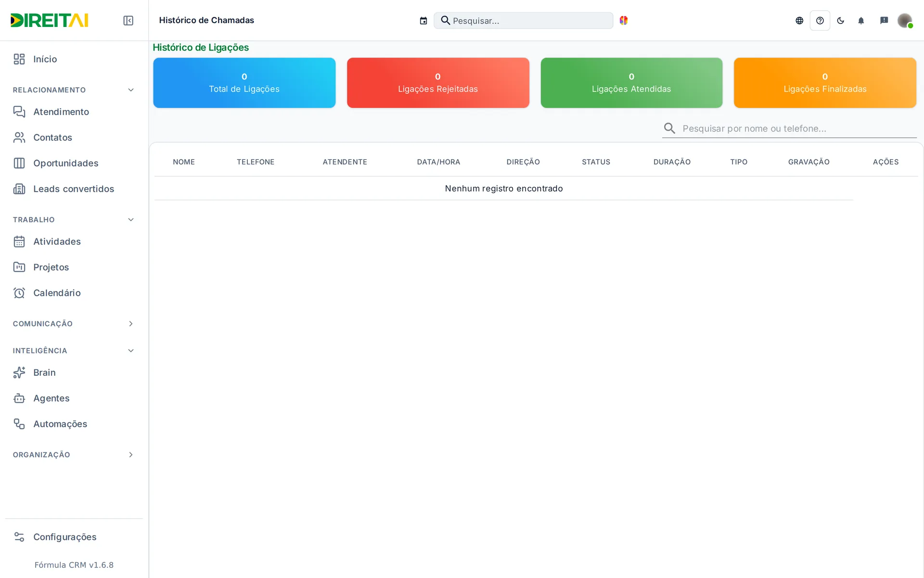Click the Ligações Rejeitadas card
The width and height of the screenshot is (924, 578).
pyautogui.click(x=438, y=83)
